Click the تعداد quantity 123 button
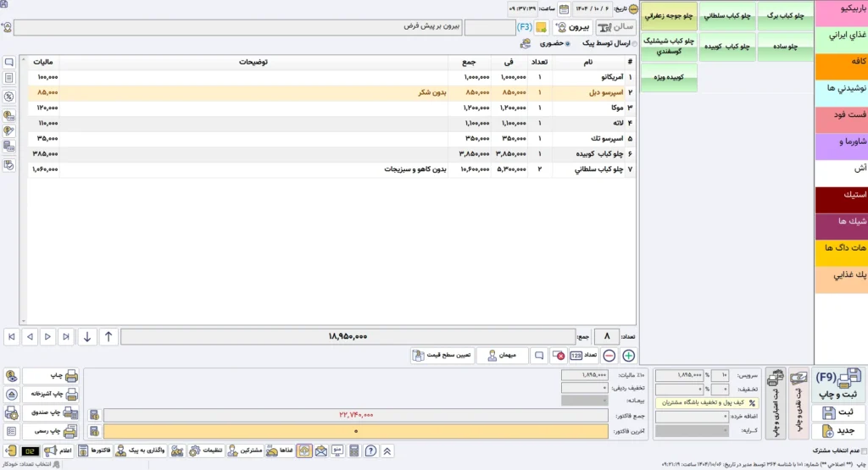This screenshot has height=470, width=868. tap(583, 356)
